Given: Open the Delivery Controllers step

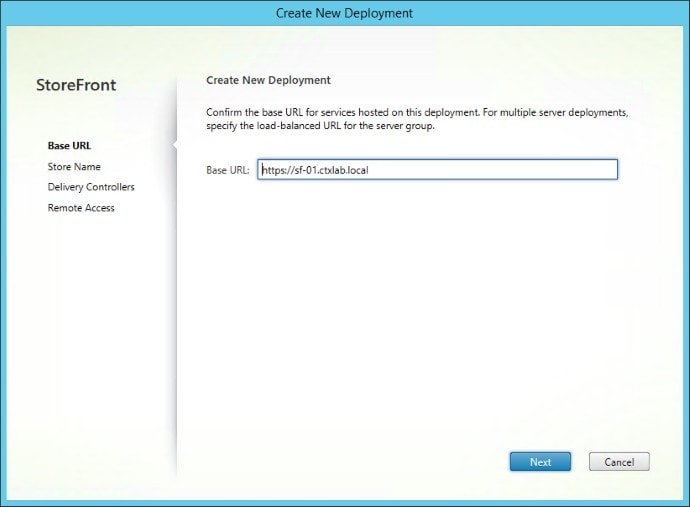Looking at the screenshot, I should click(x=91, y=187).
